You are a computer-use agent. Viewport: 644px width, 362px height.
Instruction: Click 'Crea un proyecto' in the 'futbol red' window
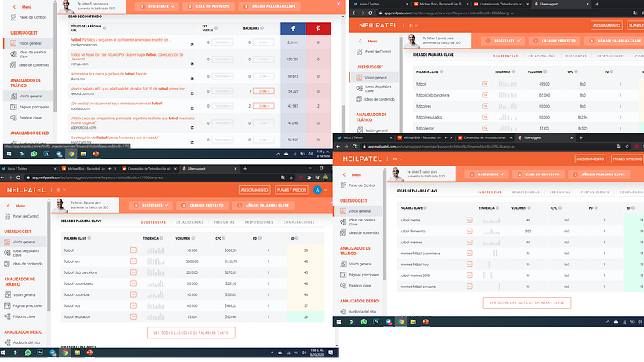[x=203, y=205]
